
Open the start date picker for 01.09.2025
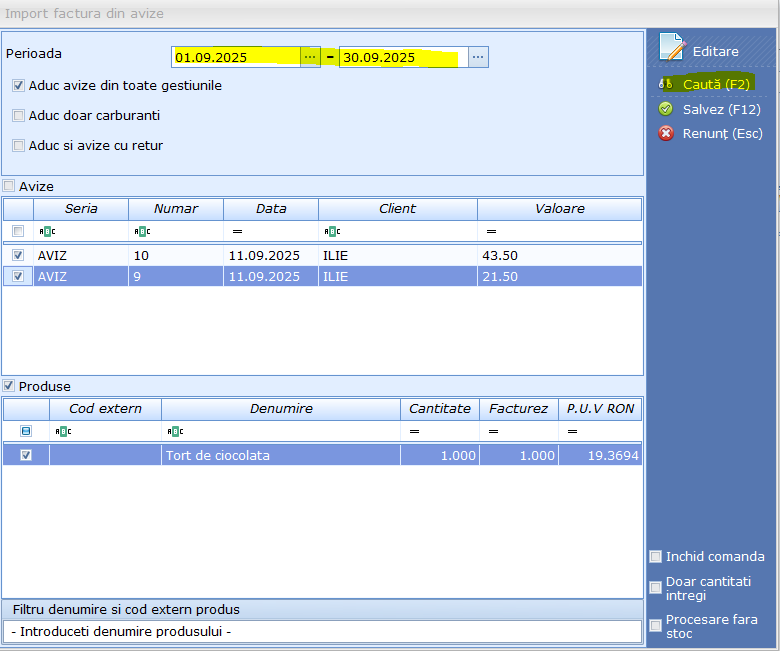click(310, 58)
